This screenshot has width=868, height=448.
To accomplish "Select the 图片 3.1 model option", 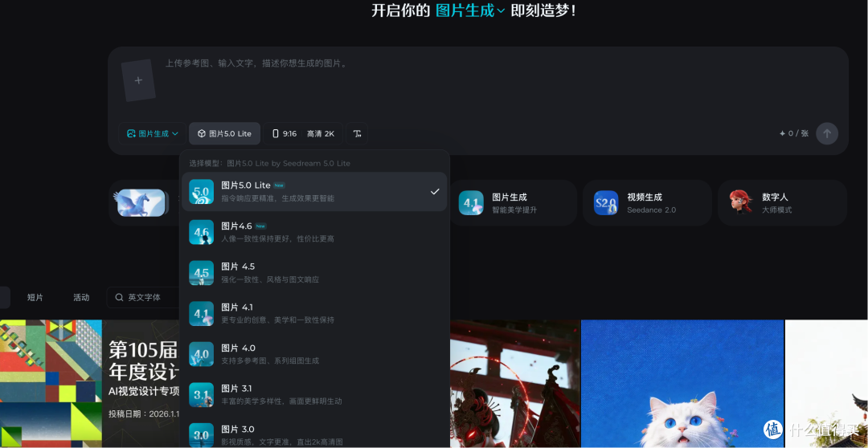I will tap(314, 394).
